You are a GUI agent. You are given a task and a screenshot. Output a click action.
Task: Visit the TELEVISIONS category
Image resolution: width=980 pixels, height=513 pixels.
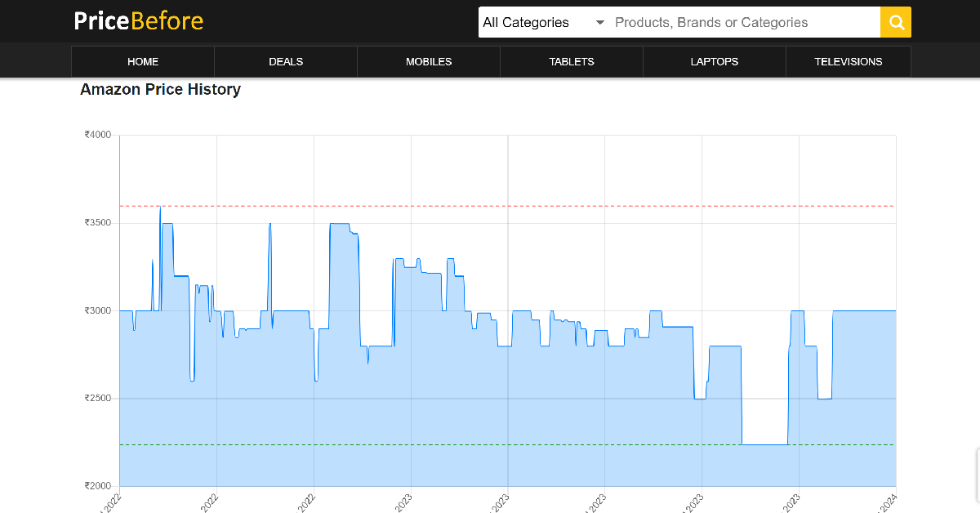tap(849, 61)
